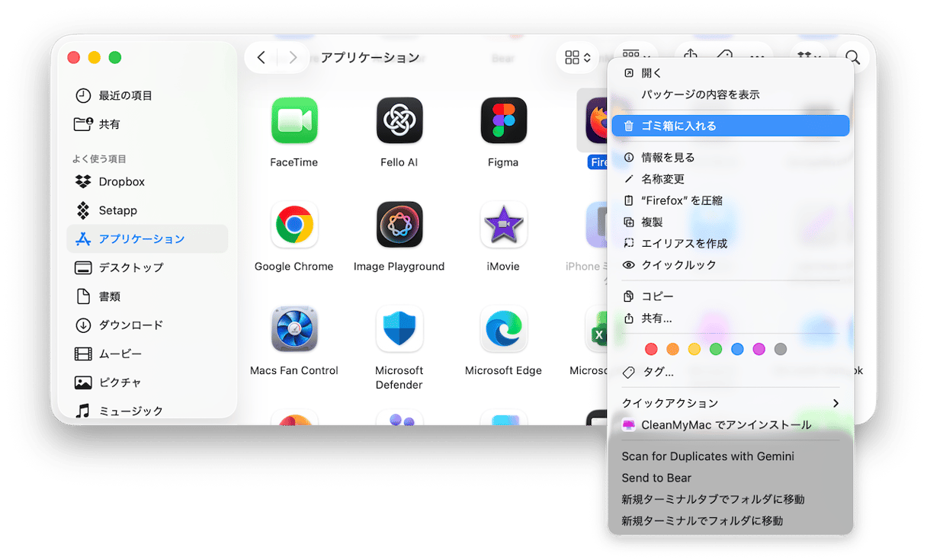Select the Macs Fan Control app icon
927x560 pixels.
pyautogui.click(x=294, y=329)
